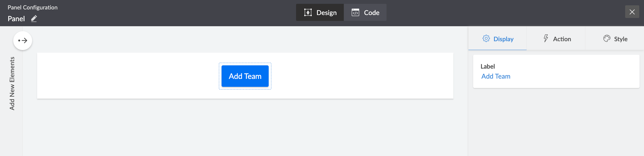
Task: Click the Code view icon
Action: 355,12
